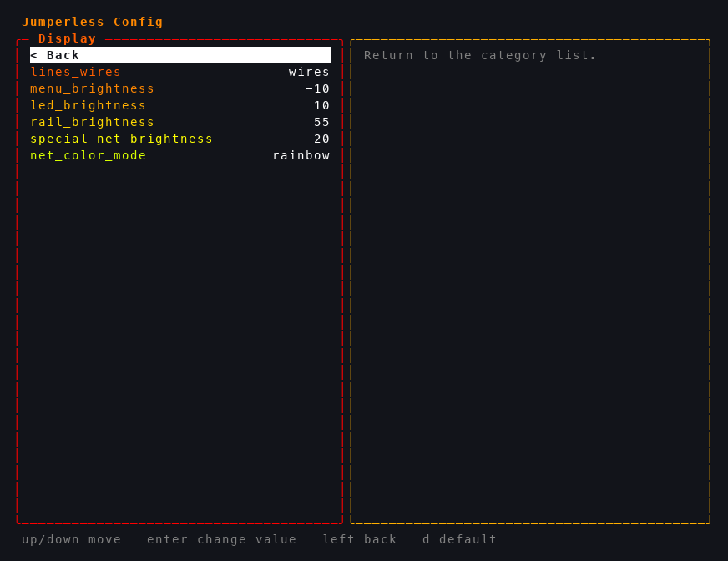Click the 'enter change value' hint

click(221, 539)
